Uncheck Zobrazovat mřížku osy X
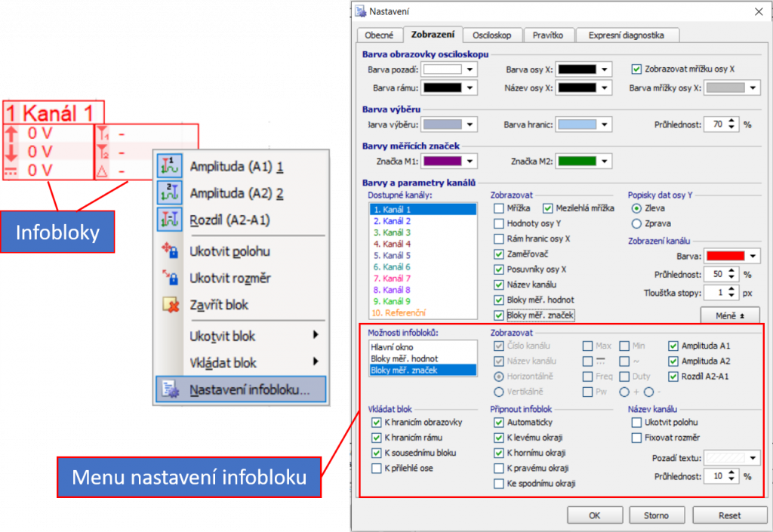The height and width of the screenshot is (532, 773). pos(636,69)
